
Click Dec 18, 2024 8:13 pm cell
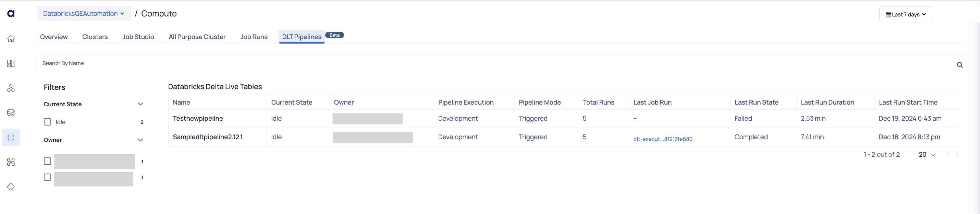click(909, 137)
